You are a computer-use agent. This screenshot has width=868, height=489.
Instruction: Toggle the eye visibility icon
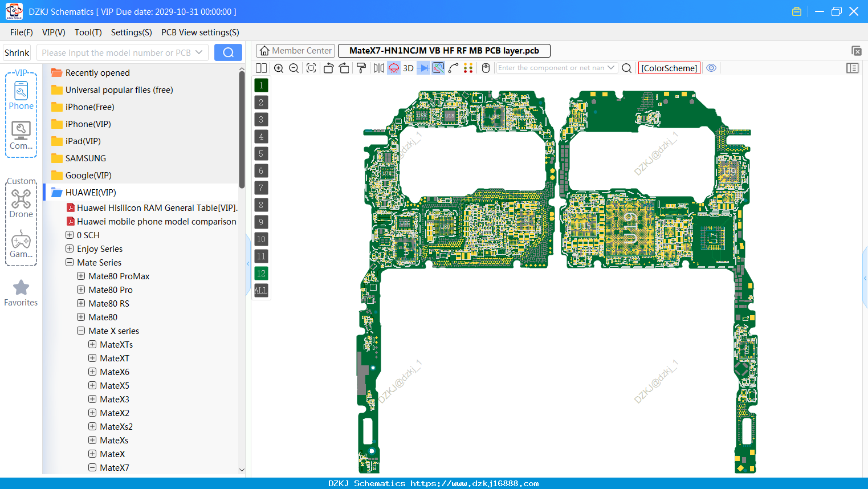click(x=711, y=68)
